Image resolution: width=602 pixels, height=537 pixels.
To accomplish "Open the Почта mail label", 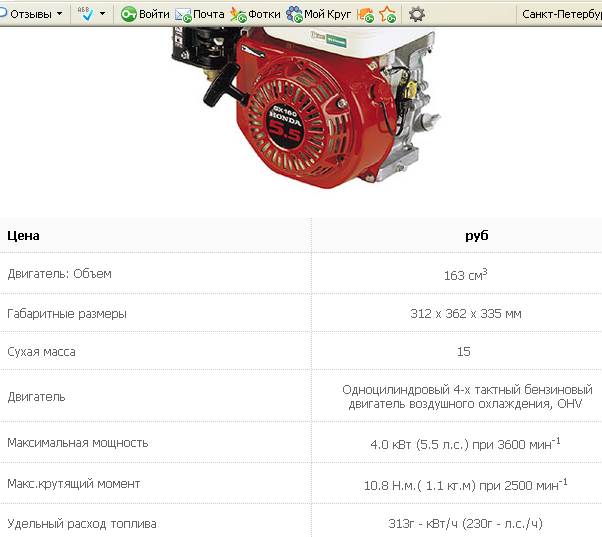I will pos(208,14).
